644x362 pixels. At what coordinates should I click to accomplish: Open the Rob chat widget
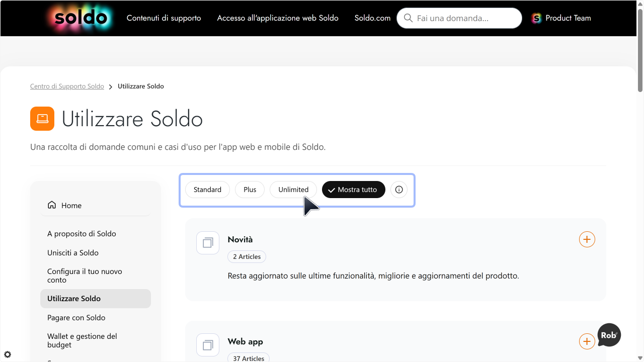[609, 335]
